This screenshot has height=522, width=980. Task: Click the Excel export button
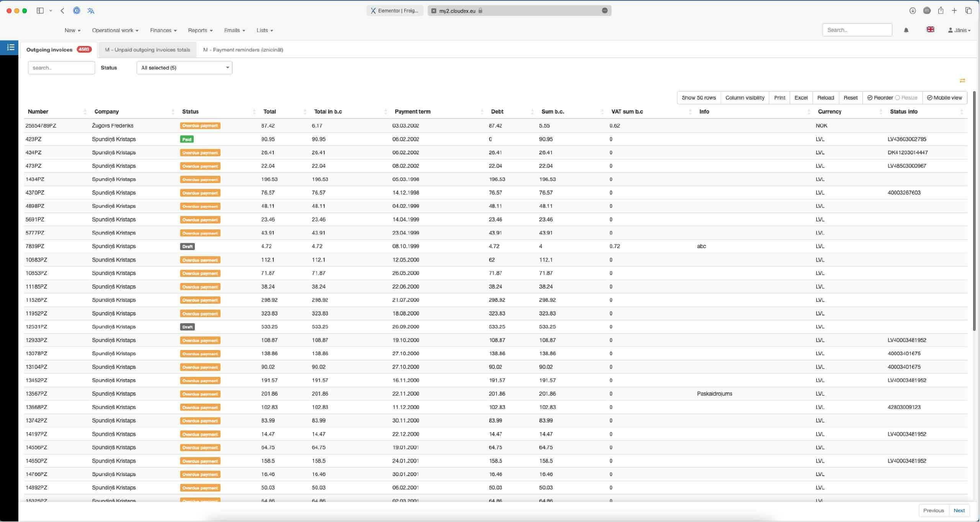(800, 98)
